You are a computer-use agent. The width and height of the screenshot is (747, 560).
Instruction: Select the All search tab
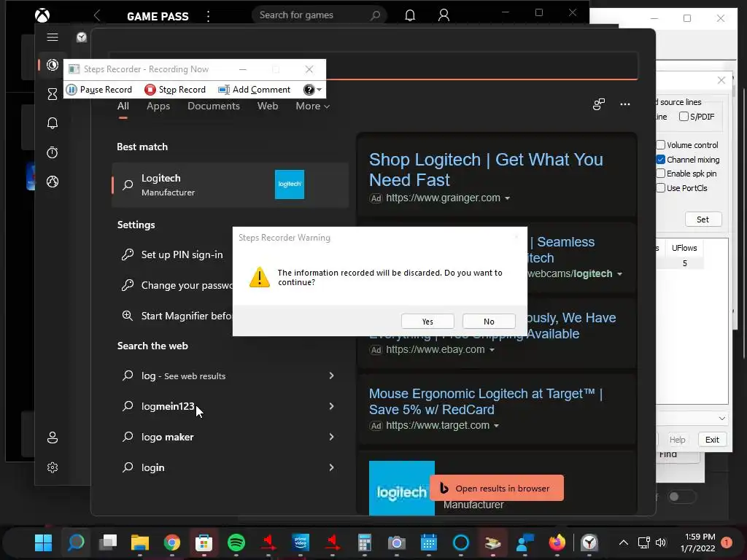(x=123, y=106)
